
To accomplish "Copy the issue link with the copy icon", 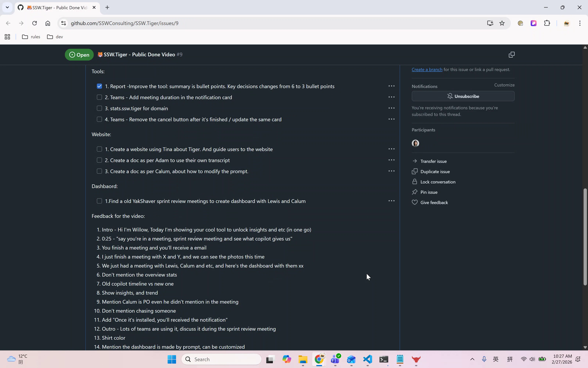I will point(511,54).
